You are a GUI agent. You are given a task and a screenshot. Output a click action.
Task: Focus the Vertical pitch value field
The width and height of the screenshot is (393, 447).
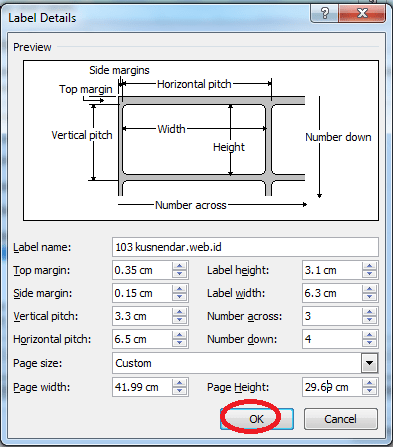[x=142, y=316]
